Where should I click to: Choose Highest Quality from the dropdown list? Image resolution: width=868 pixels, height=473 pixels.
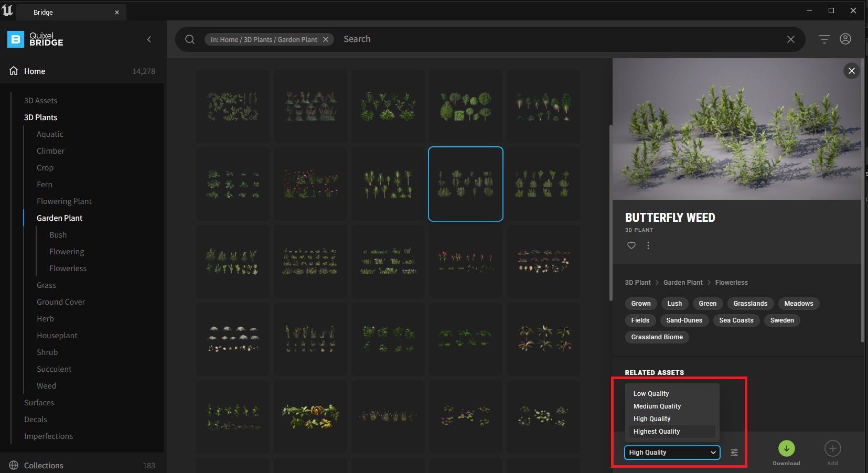[672, 432]
